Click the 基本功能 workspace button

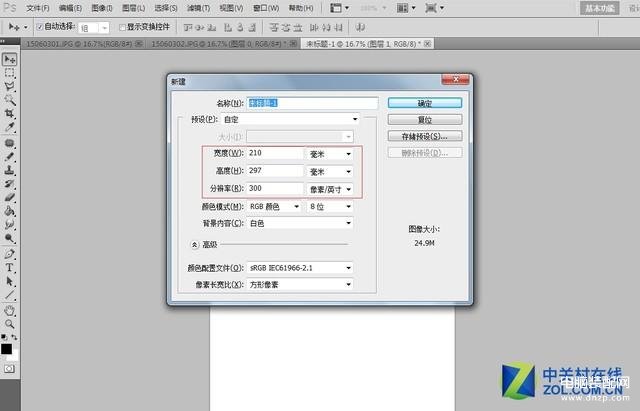click(x=600, y=8)
